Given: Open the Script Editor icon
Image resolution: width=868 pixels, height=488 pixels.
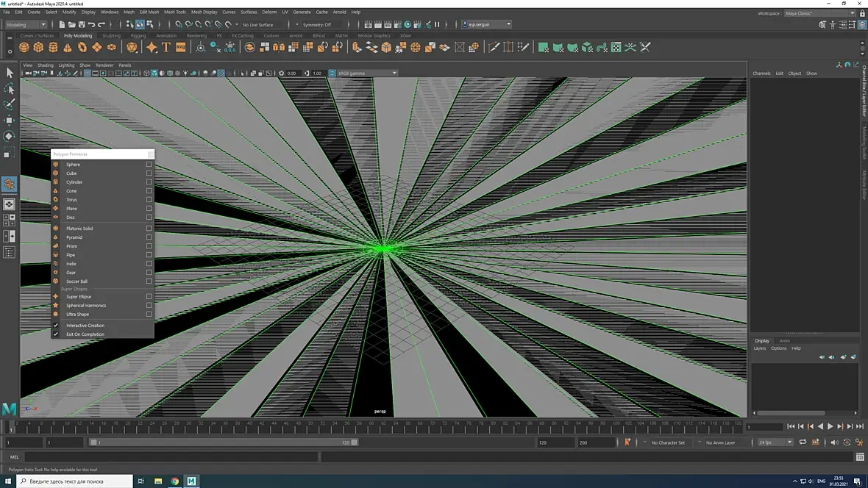Looking at the screenshot, I should 861,457.
